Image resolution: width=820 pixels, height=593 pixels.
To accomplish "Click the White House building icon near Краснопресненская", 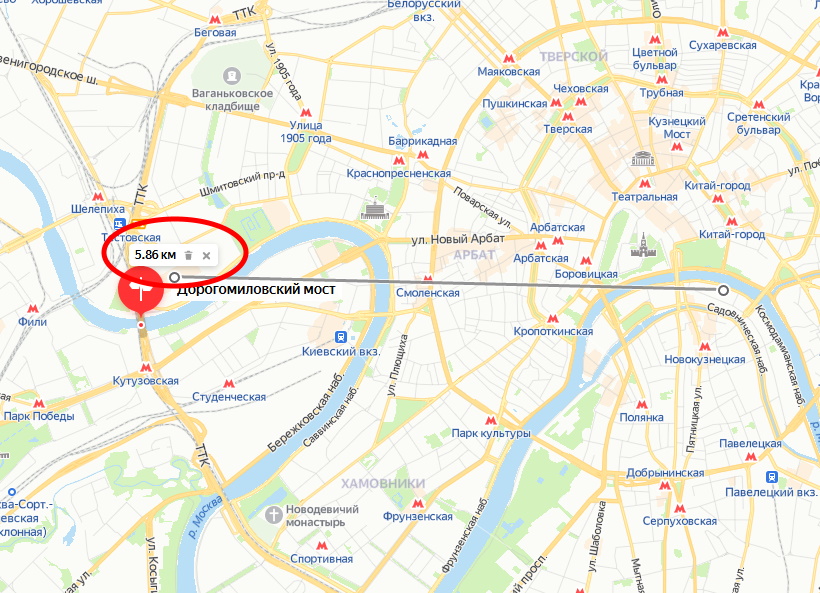I will point(374,209).
